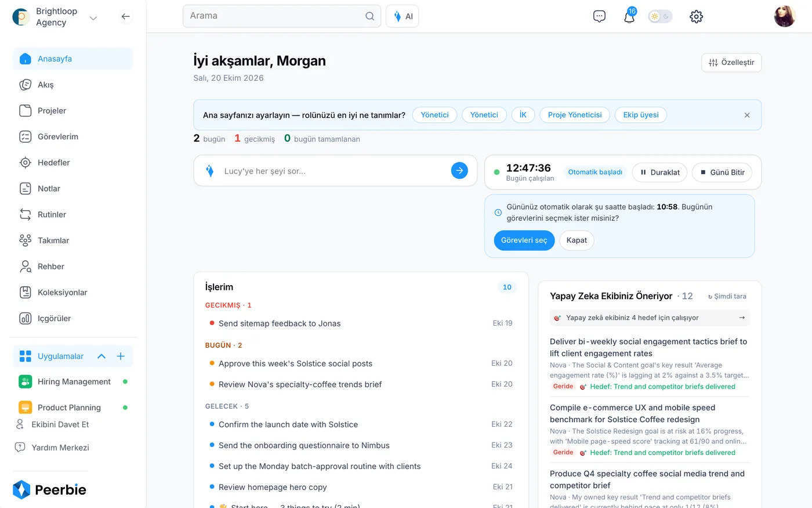Click the search magnifier icon
812x508 pixels.
coord(369,16)
